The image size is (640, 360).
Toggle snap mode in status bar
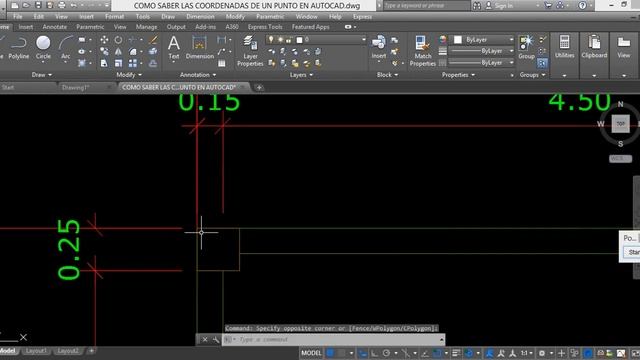click(x=342, y=353)
